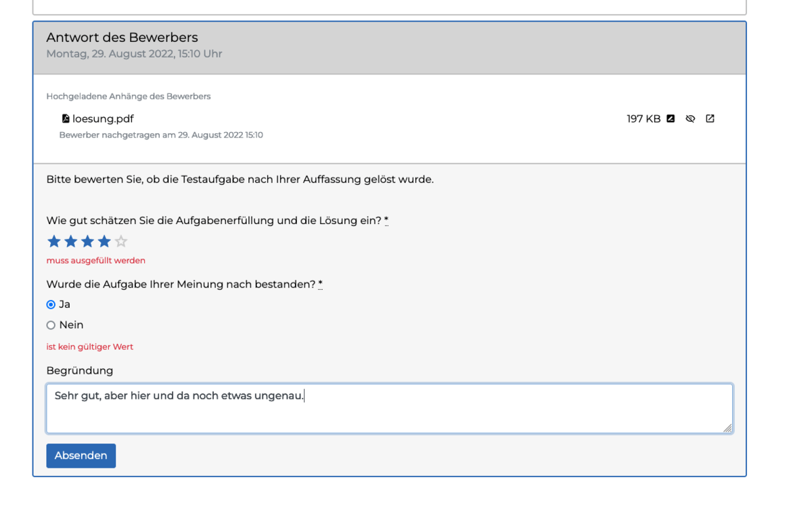The image size is (812, 528).
Task: Give the solution three stars
Action: tap(87, 242)
